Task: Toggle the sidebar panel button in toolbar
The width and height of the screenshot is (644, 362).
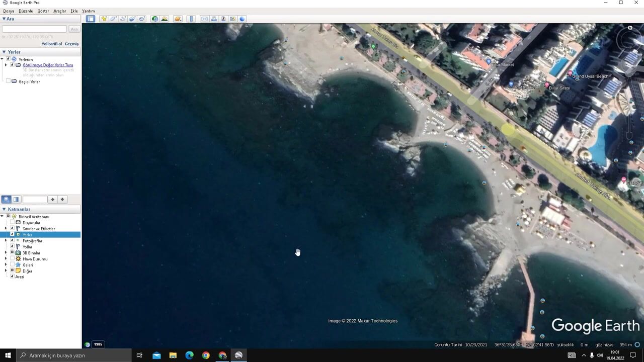Action: (90, 19)
